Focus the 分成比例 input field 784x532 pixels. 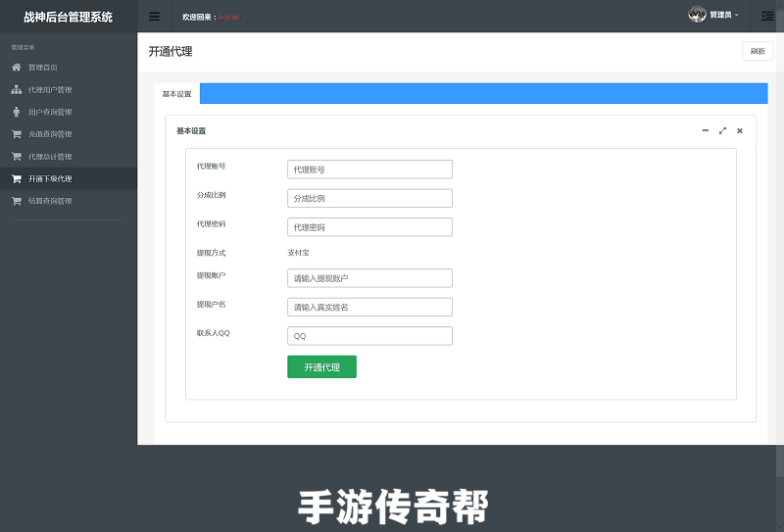[x=370, y=198]
